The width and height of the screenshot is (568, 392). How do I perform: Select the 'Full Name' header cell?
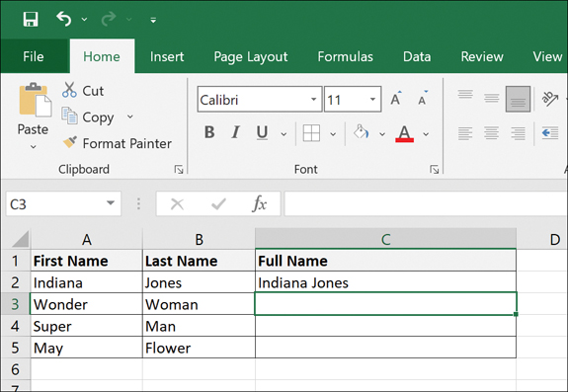click(386, 261)
